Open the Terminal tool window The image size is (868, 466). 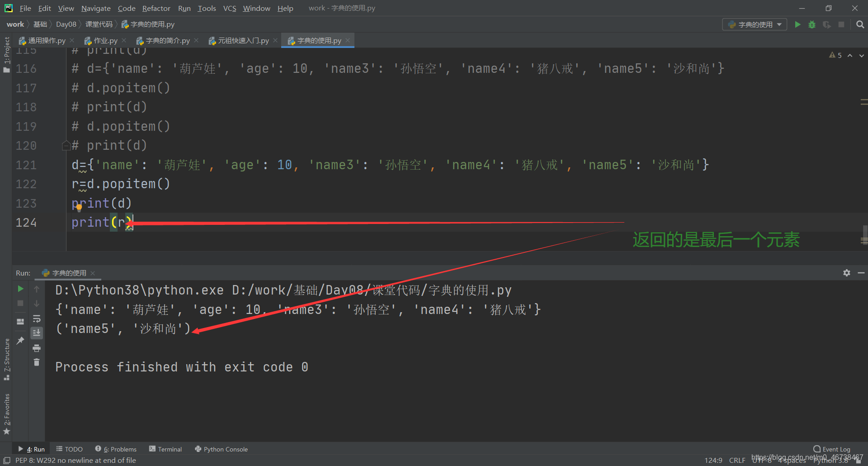coord(165,449)
